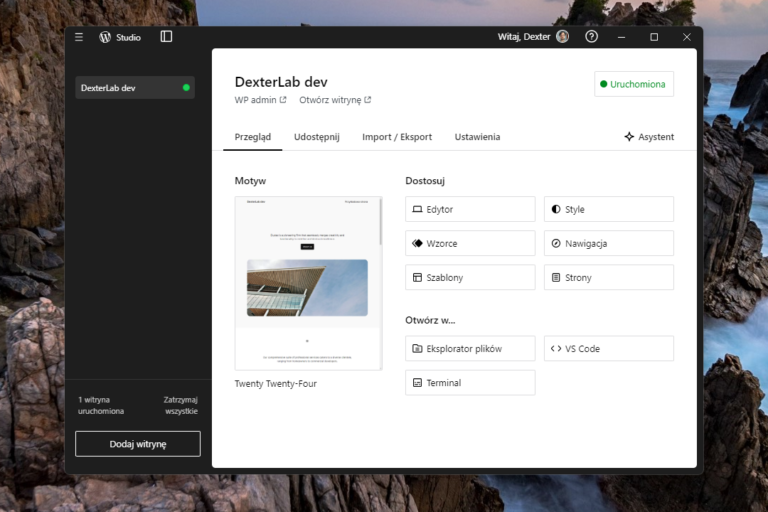Open the Style customization button
The image size is (768, 512).
pos(609,209)
